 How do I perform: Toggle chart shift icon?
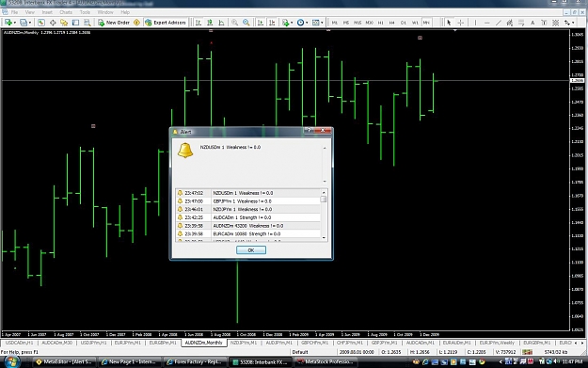[272, 23]
